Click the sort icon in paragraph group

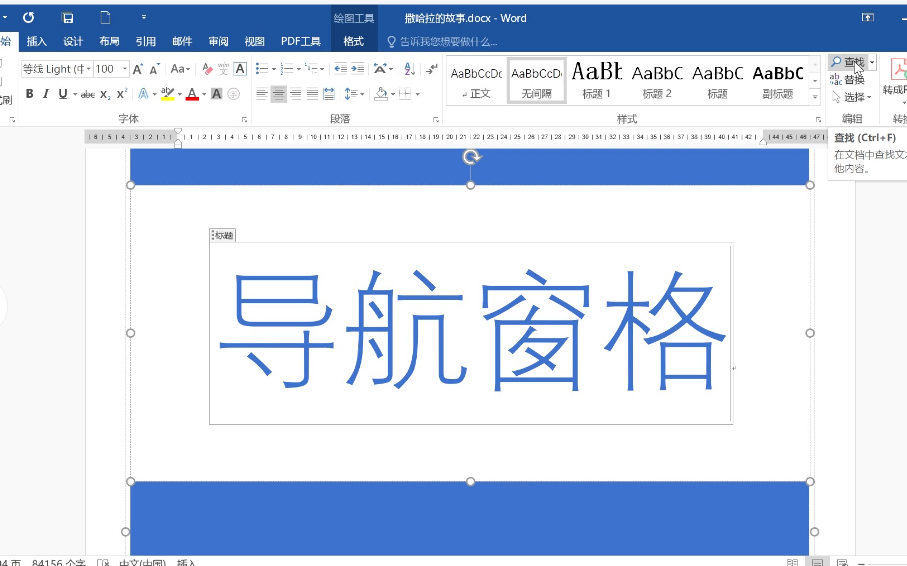(408, 69)
